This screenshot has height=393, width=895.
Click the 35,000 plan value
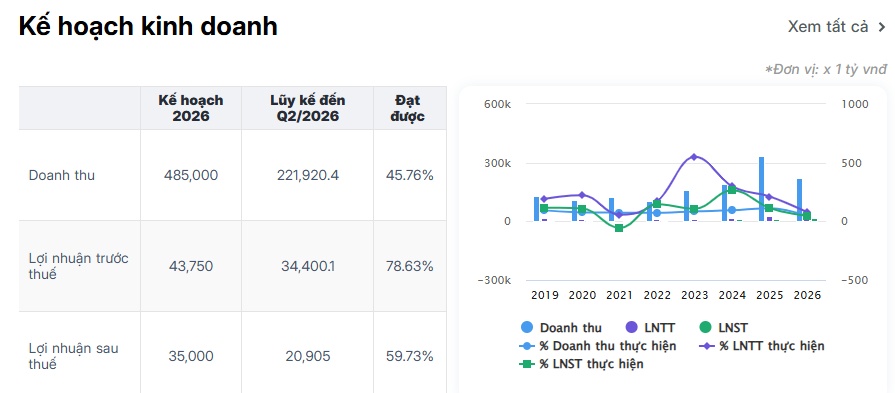click(x=191, y=356)
